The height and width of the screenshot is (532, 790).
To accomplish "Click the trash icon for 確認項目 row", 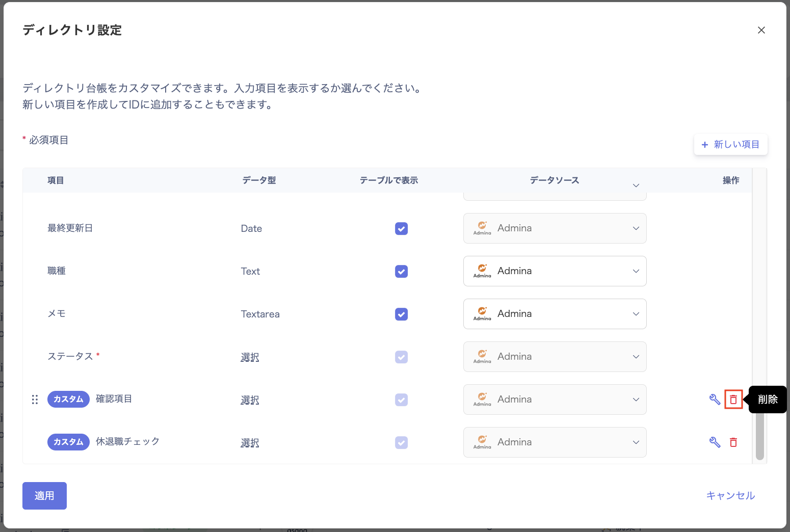I will pyautogui.click(x=733, y=400).
